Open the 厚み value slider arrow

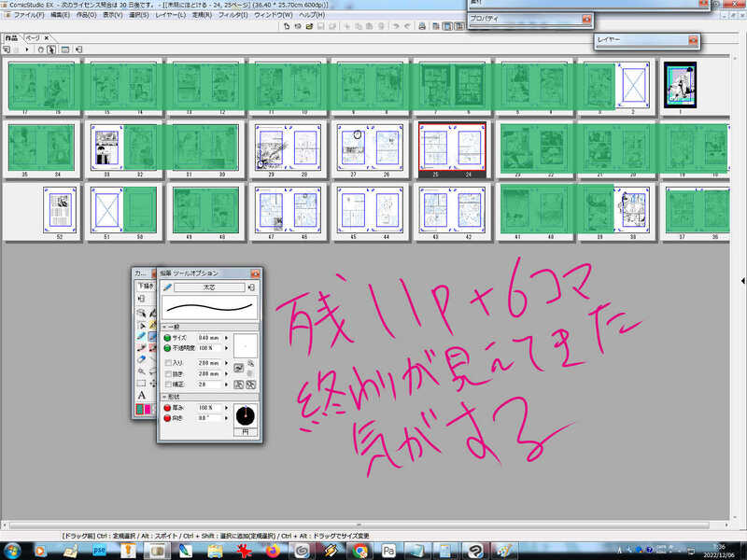coord(226,408)
